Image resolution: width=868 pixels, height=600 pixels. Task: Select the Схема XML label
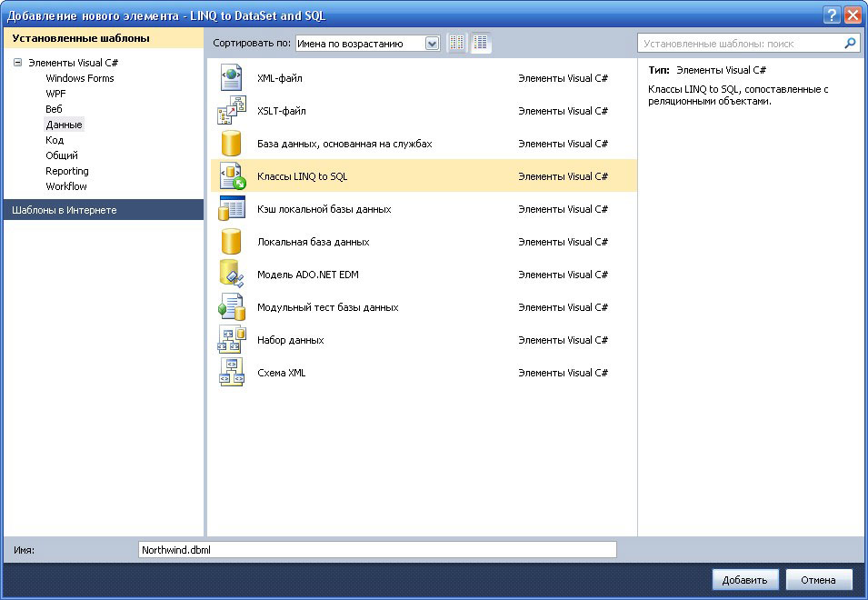click(281, 373)
